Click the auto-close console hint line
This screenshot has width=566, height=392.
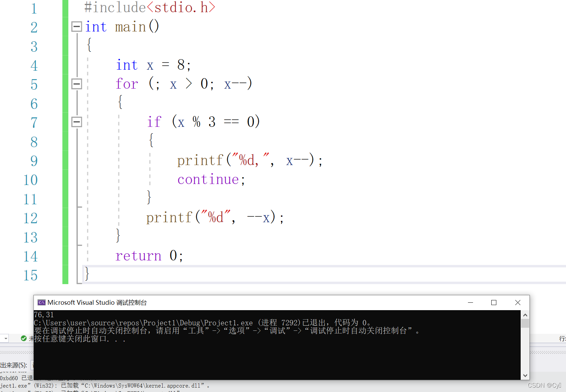[x=227, y=330]
